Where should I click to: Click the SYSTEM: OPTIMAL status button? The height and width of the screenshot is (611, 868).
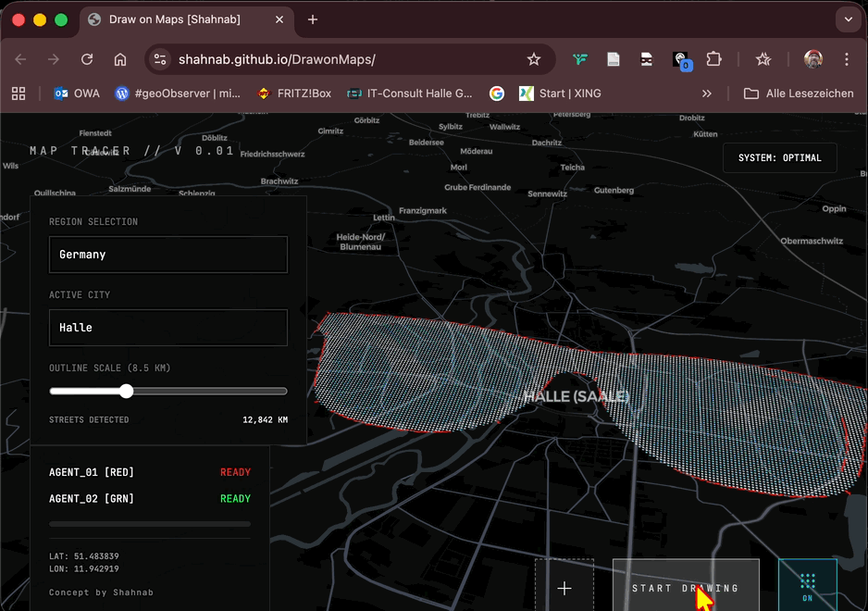click(x=779, y=158)
